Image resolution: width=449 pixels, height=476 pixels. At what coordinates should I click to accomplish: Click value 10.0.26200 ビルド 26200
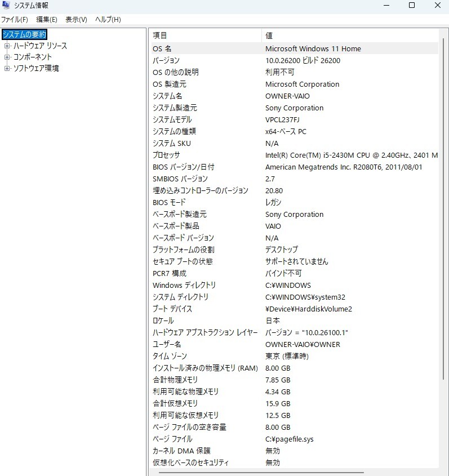pyautogui.click(x=303, y=60)
